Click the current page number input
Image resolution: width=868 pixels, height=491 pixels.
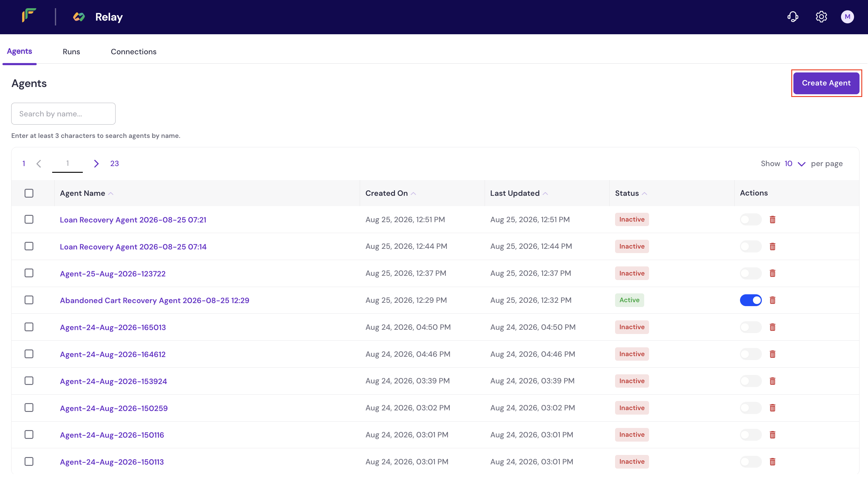(x=67, y=164)
